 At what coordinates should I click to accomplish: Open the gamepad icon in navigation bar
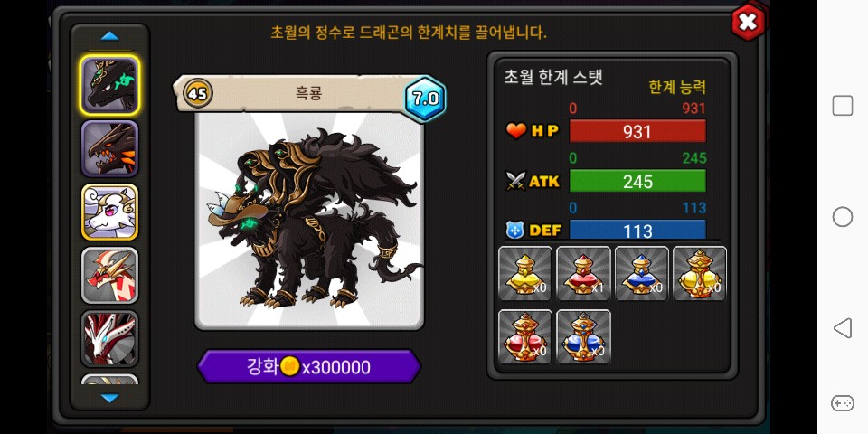[x=842, y=402]
